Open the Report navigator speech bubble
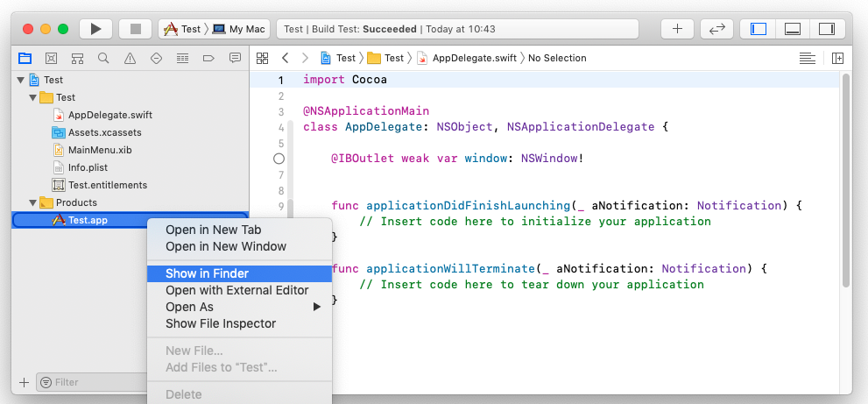Image resolution: width=868 pixels, height=404 pixels. pyautogui.click(x=236, y=58)
